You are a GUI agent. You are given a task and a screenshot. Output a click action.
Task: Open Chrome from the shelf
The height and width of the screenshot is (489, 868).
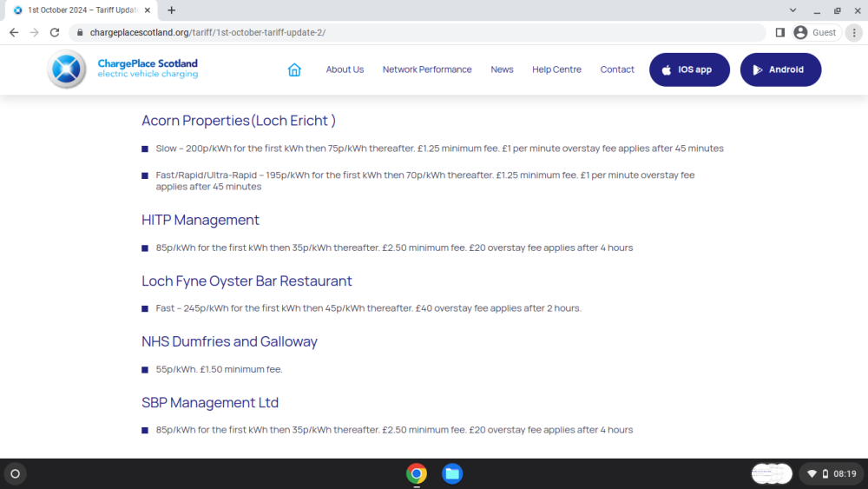coord(417,473)
